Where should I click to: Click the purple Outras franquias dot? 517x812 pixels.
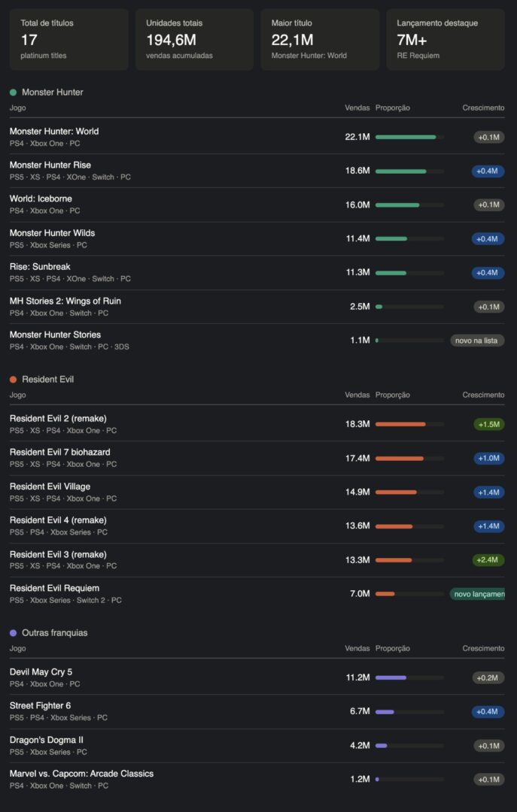[13, 633]
